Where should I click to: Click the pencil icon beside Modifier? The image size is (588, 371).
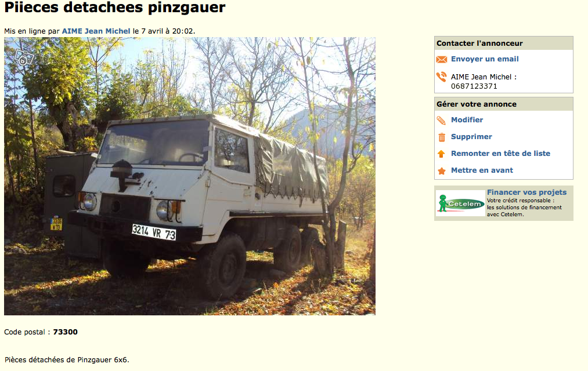(x=441, y=120)
